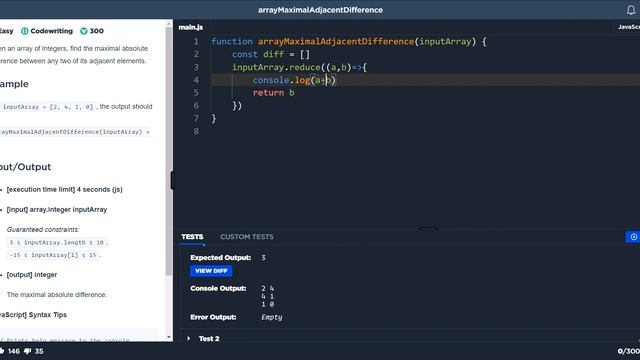Switch to the TESTS tab
Viewport: 640px width, 360px height.
192,237
